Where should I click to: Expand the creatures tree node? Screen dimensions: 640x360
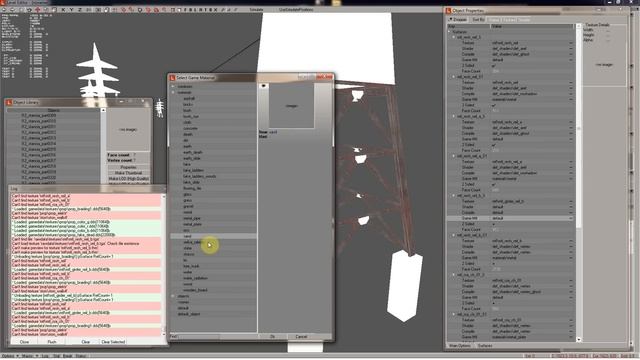tap(173, 87)
